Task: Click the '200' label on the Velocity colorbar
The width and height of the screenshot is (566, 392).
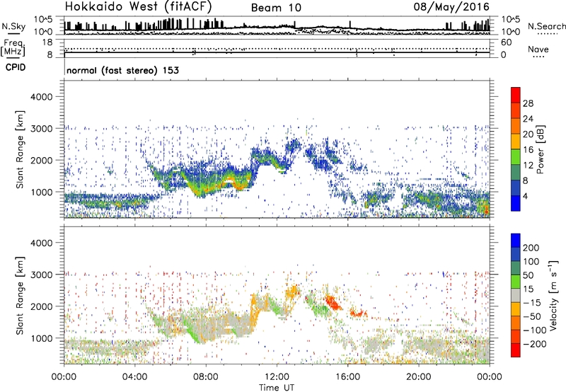Action: point(531,248)
